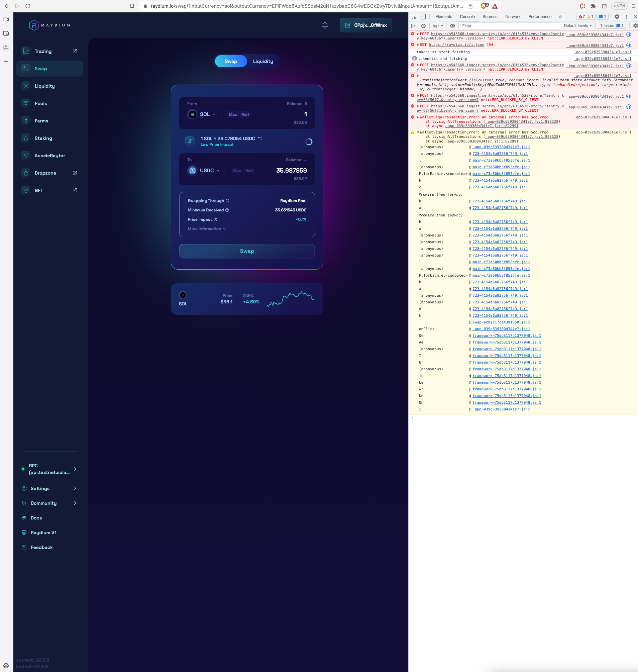Open AcceleRaytor page
The width and height of the screenshot is (638, 672).
click(x=49, y=156)
